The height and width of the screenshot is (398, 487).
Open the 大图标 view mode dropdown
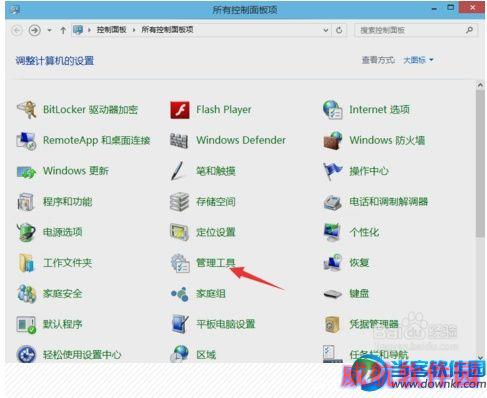pos(418,60)
